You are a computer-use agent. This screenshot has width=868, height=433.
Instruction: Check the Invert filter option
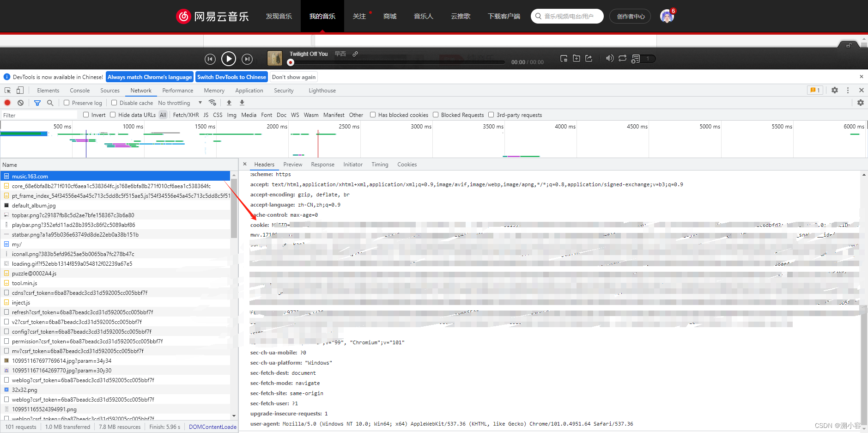pyautogui.click(x=86, y=115)
